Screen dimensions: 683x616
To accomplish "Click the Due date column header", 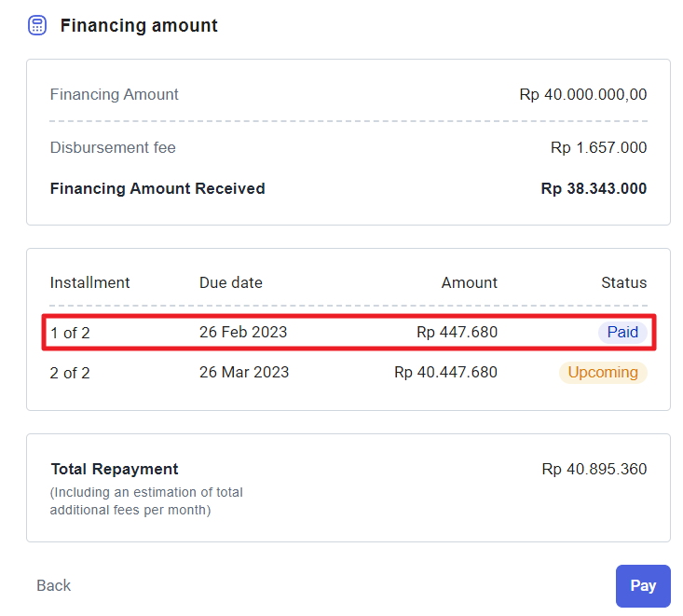I will coord(231,282).
